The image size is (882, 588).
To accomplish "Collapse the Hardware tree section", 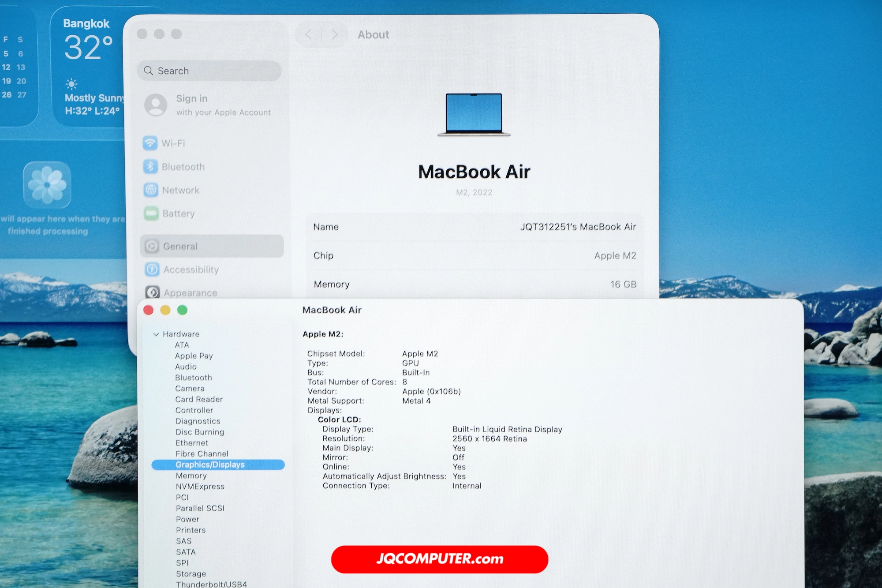I will (x=157, y=334).
